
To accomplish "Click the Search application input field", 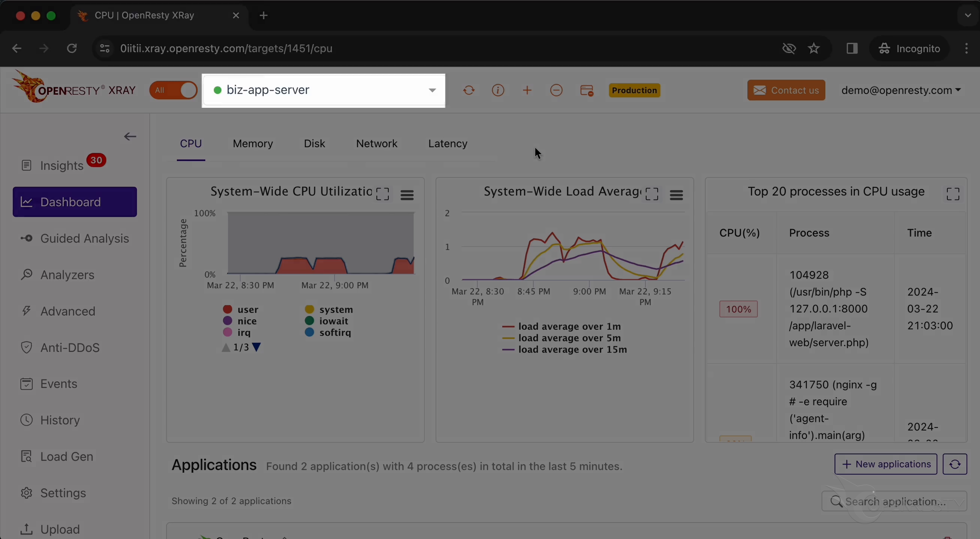I will tap(894, 501).
